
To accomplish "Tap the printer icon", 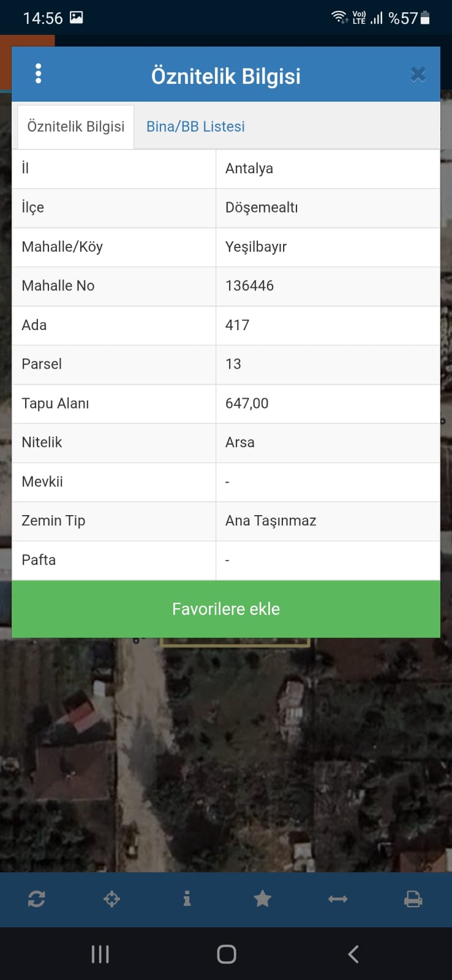I will click(x=413, y=899).
